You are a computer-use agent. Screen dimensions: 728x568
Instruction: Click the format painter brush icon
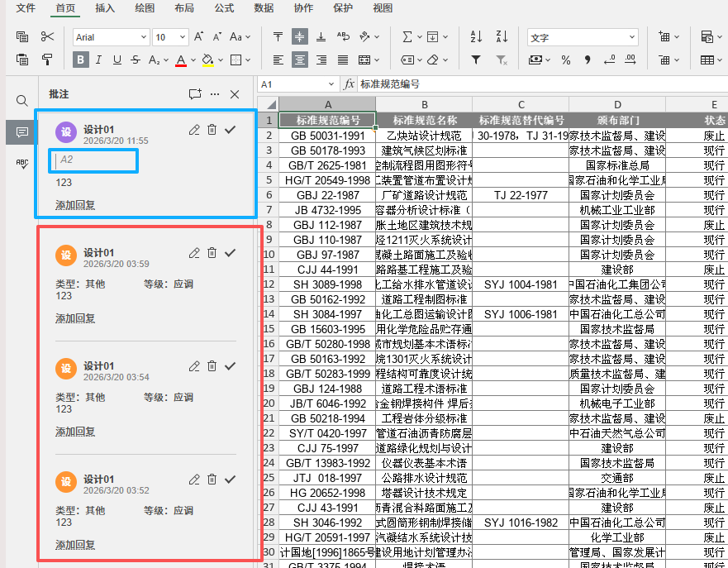pyautogui.click(x=47, y=60)
